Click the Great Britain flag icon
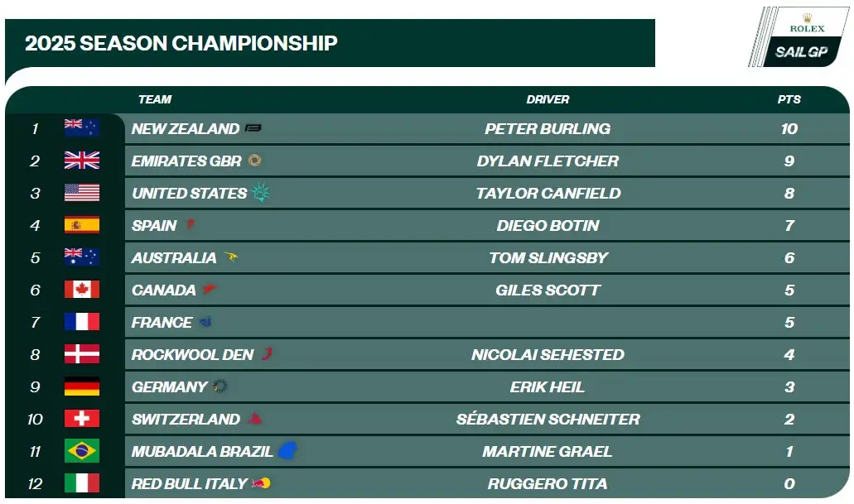This screenshot has height=504, width=854. tap(82, 161)
